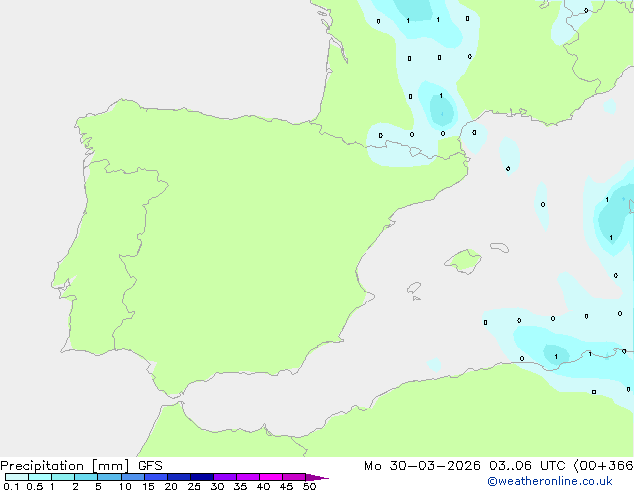Click the 0.5–1 mm legend color swatch
This screenshot has width=634, height=490.
(40, 477)
